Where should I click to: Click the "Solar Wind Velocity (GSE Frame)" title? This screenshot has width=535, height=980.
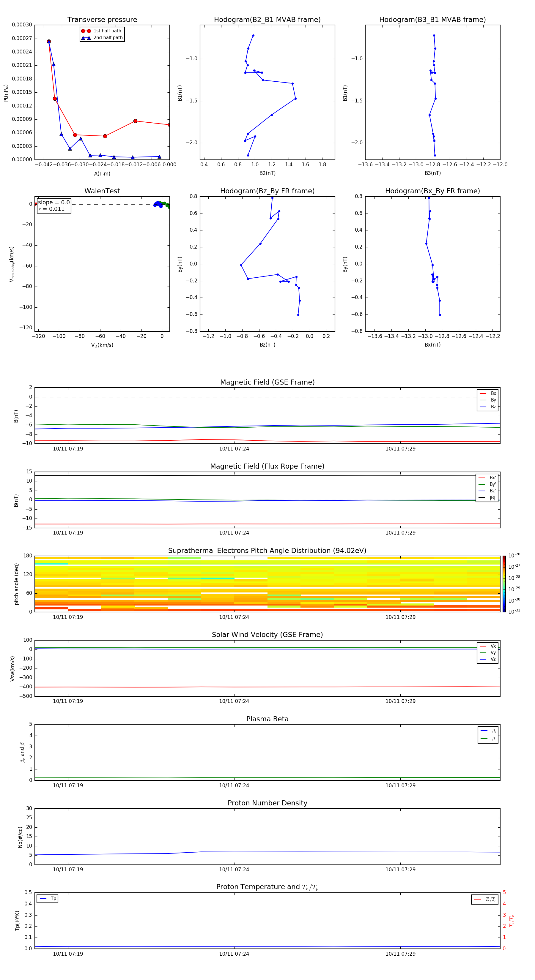(267, 635)
